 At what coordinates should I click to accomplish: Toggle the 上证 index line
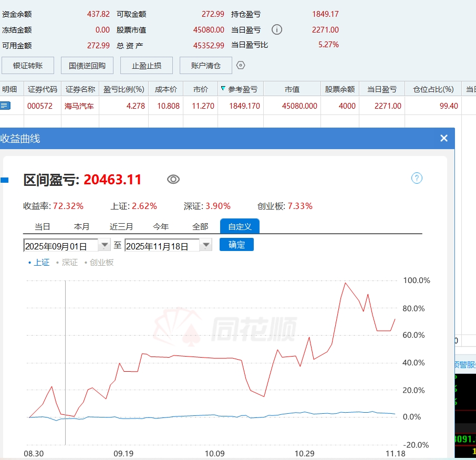coord(39,263)
